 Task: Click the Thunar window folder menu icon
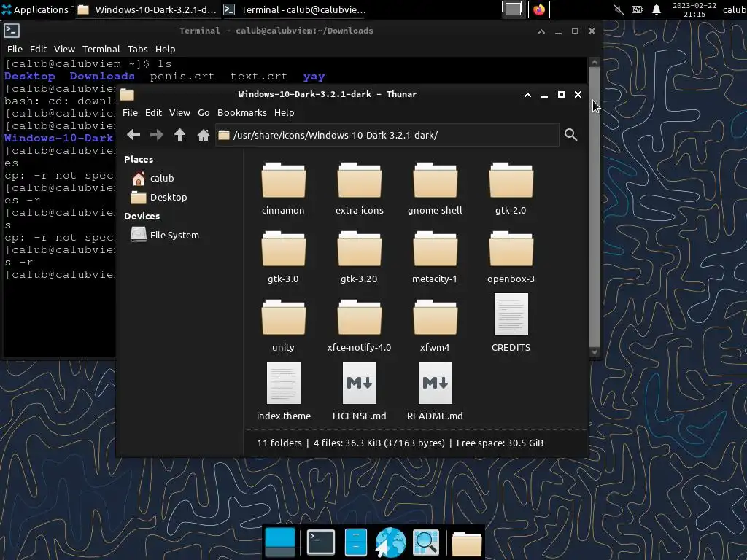[127, 94]
